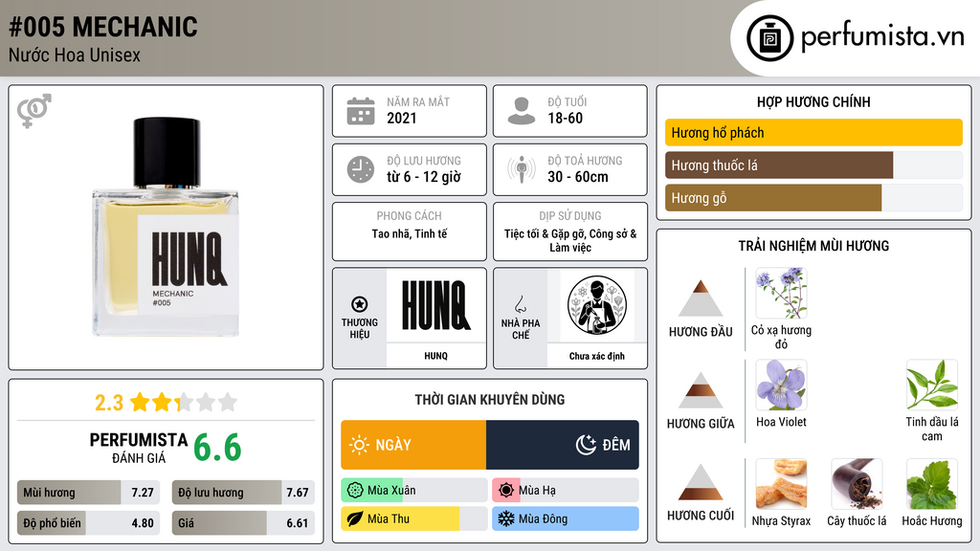Click the Độ lưu hương 7.67 rating bar
Screen dimensions: 980x551
coord(243,493)
